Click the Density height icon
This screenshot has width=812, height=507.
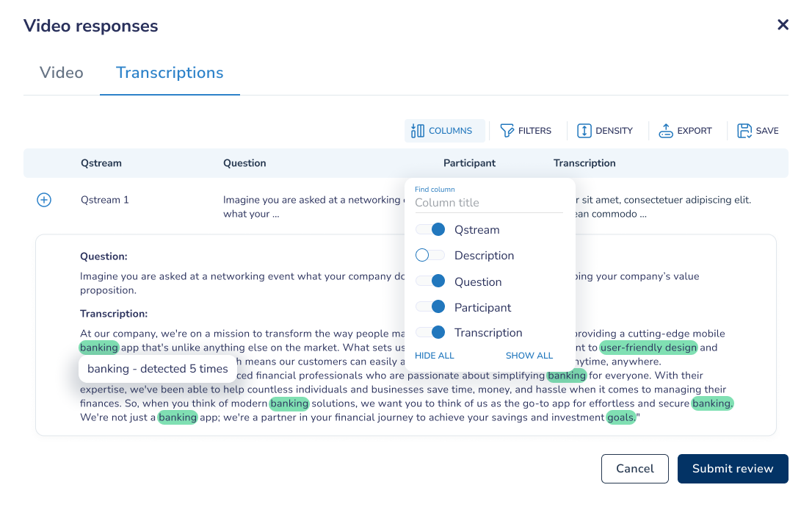click(x=584, y=131)
